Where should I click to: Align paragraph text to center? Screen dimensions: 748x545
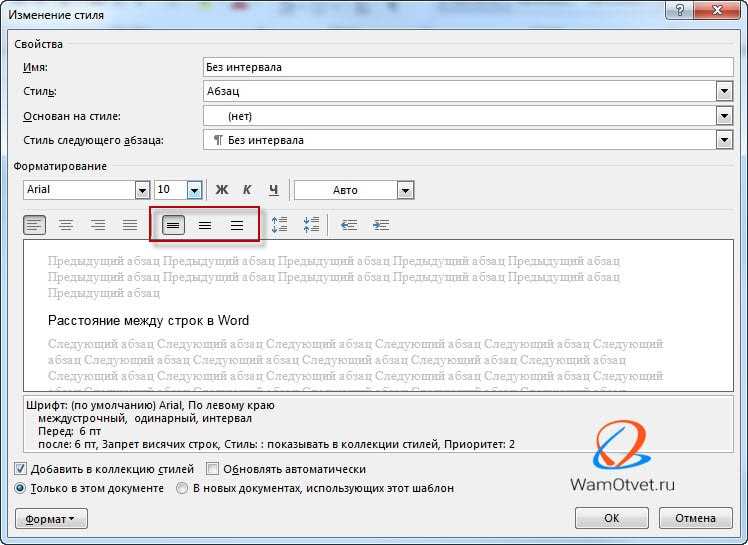coord(66,225)
